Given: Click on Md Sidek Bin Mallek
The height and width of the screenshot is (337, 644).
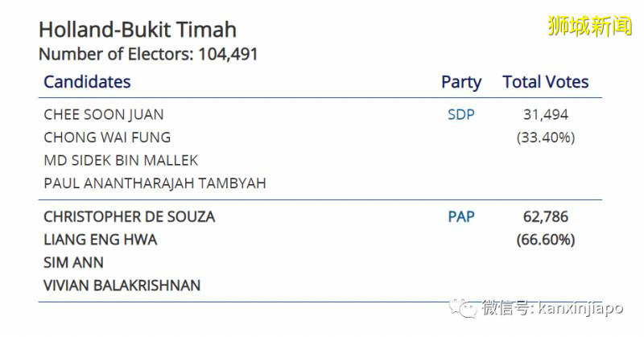Looking at the screenshot, I should (121, 160).
